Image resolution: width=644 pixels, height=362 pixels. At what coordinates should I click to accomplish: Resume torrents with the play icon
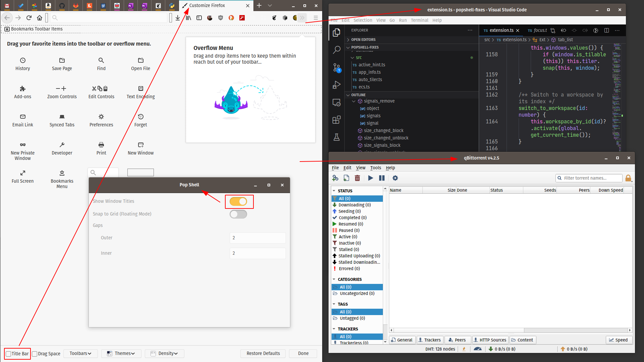[370, 178]
